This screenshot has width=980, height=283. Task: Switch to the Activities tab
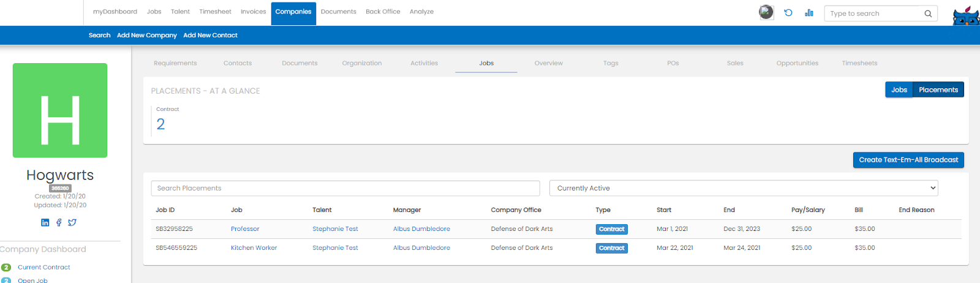click(424, 63)
